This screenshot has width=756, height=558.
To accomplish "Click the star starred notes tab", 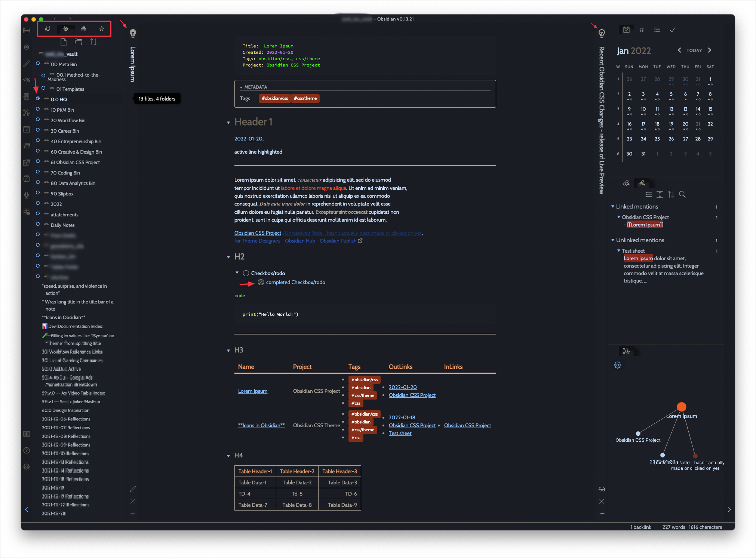I will tap(102, 29).
